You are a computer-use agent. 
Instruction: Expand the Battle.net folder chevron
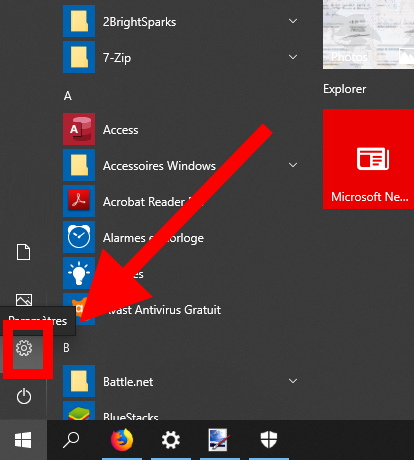[x=293, y=381]
